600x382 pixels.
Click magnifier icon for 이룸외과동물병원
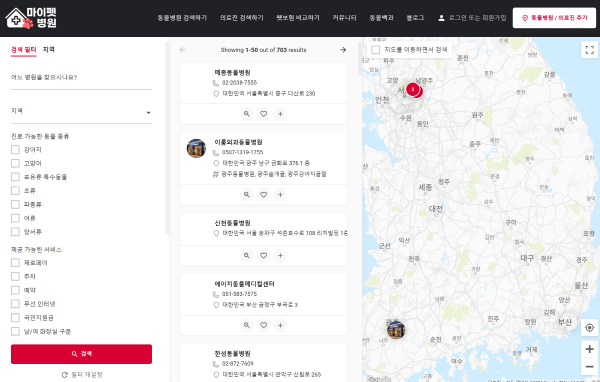(247, 194)
